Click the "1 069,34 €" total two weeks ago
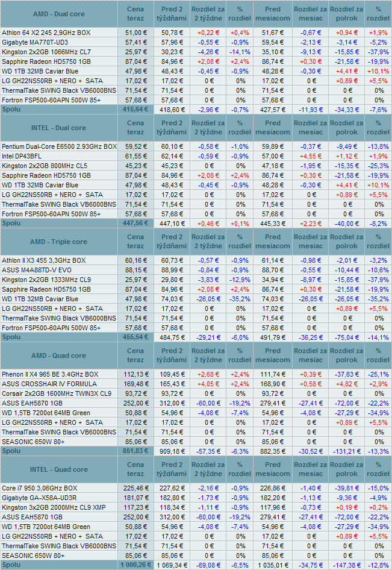Viewport: 392px width, 570px height. 172,565
